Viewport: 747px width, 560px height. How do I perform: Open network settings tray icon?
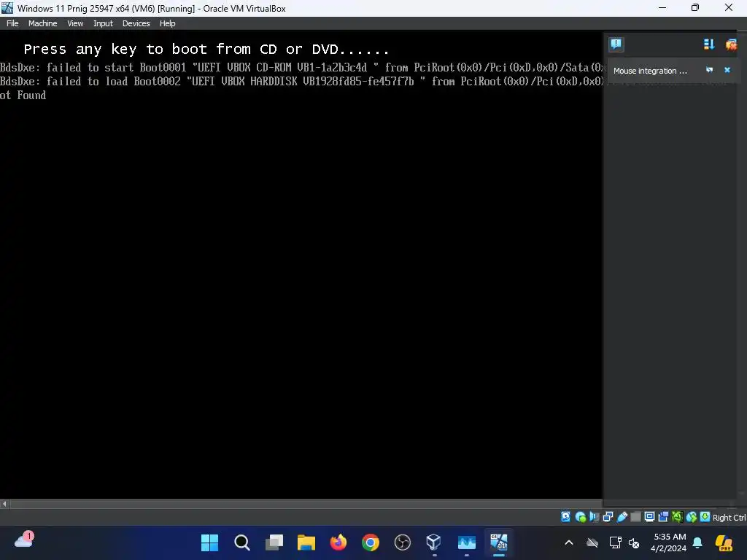pyautogui.click(x=615, y=542)
